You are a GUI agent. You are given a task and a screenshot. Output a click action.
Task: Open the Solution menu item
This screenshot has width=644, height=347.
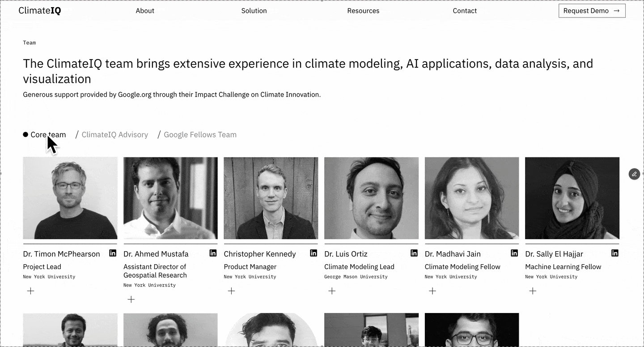click(x=254, y=11)
